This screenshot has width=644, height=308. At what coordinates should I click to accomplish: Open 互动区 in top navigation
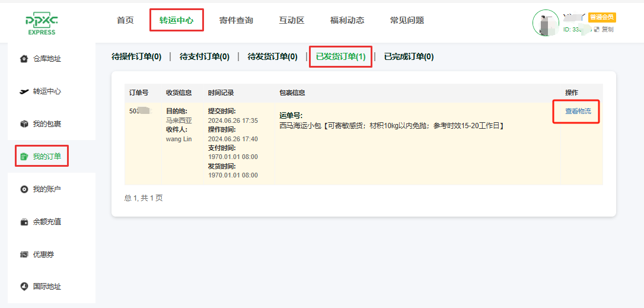coord(292,20)
